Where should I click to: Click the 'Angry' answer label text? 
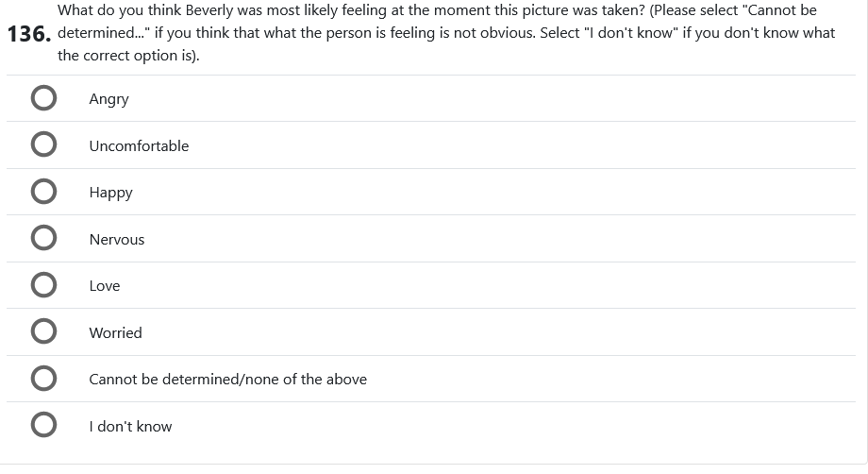coord(108,99)
